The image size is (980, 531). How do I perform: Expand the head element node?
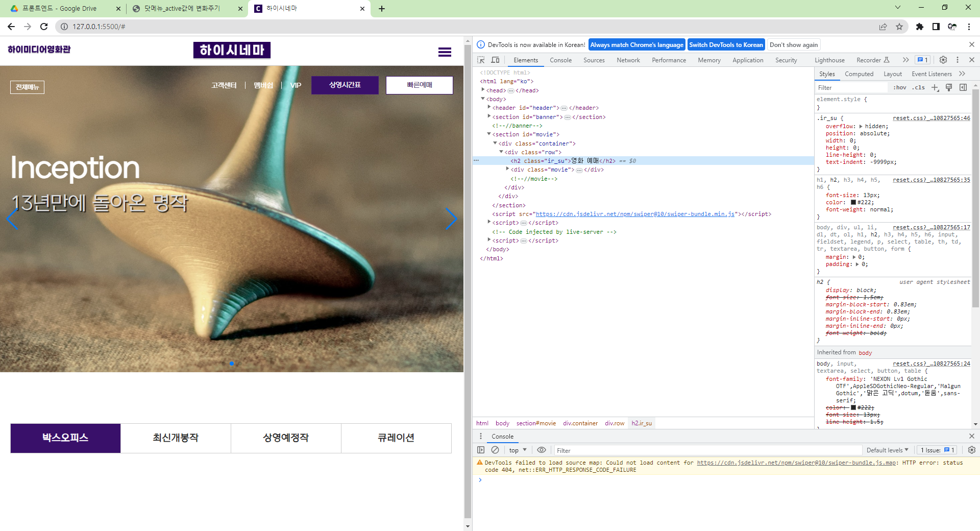pos(483,90)
